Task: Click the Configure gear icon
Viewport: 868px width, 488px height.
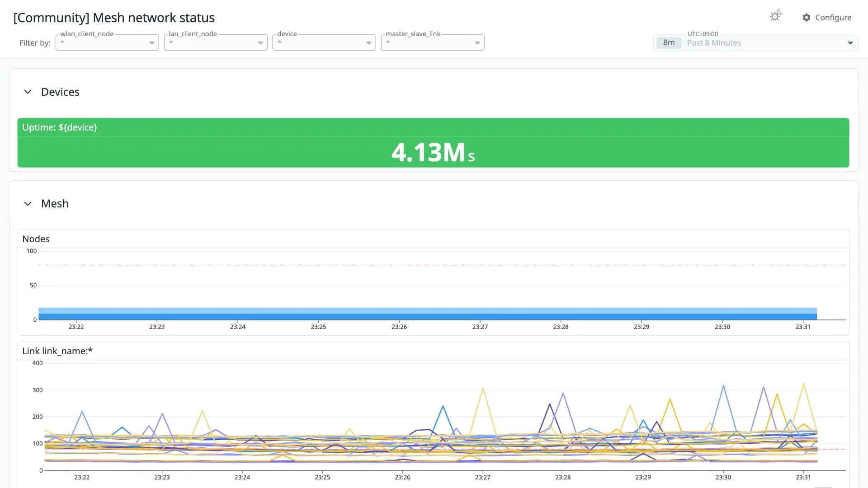Action: 807,18
